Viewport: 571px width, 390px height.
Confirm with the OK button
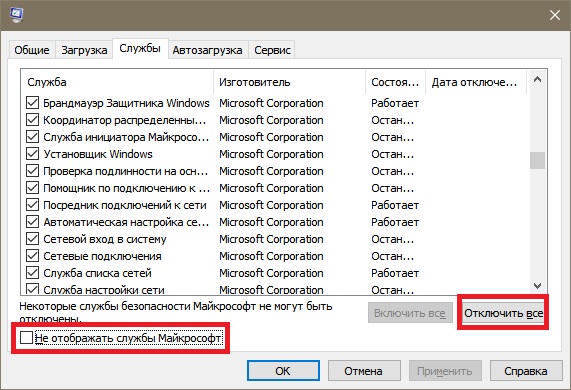coord(283,371)
